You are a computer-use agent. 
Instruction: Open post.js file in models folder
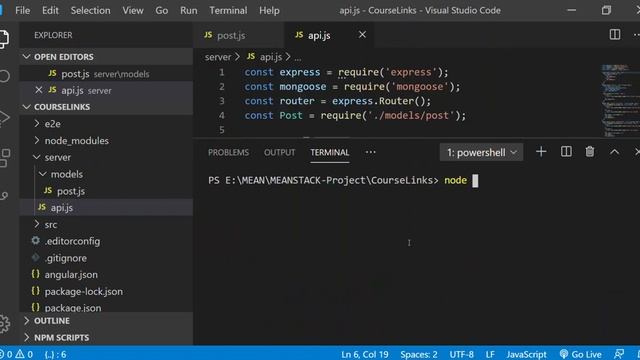click(71, 191)
